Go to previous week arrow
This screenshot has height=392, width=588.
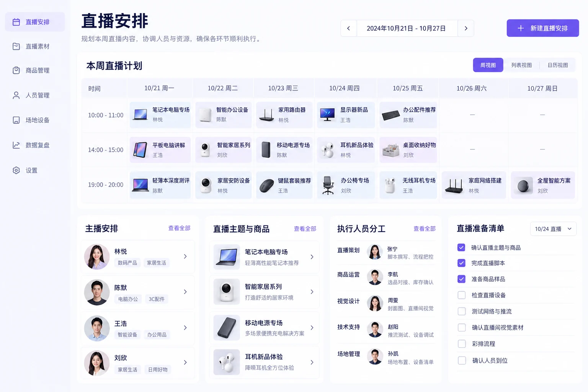pyautogui.click(x=348, y=28)
